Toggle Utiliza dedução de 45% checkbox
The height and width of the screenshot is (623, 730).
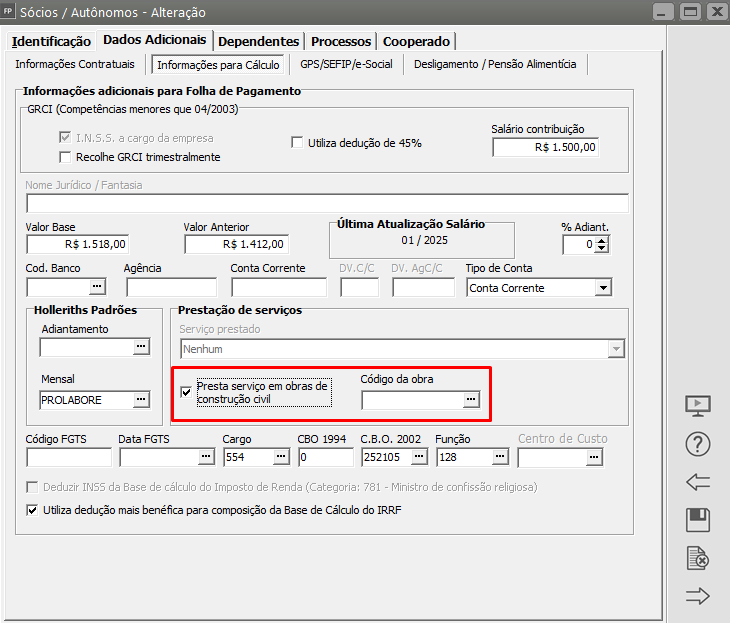(297, 143)
